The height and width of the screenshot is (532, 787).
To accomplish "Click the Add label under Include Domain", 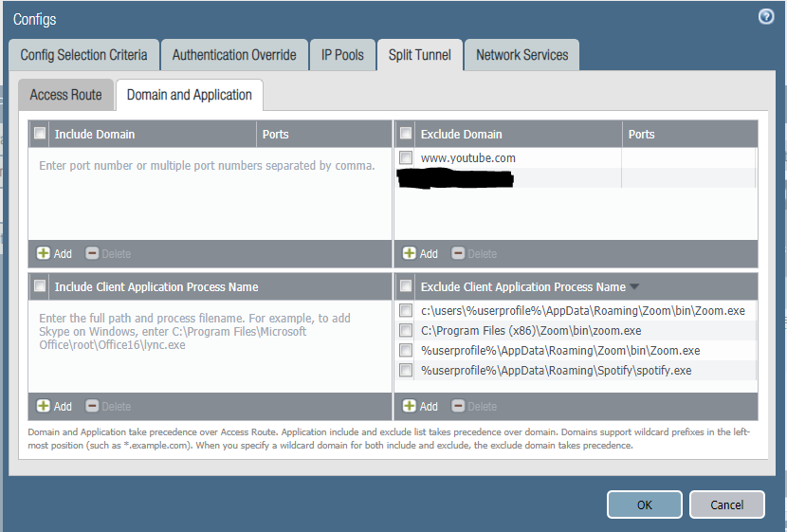I will [63, 254].
